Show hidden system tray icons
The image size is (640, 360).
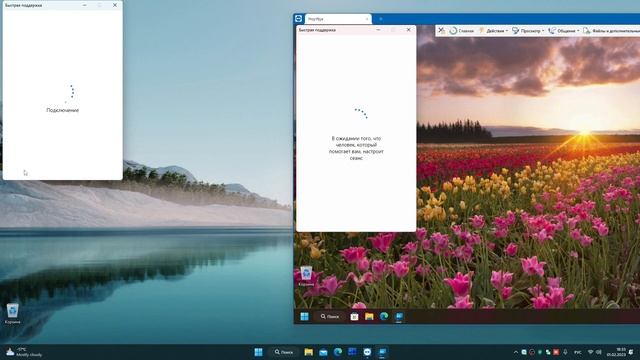click(x=516, y=352)
